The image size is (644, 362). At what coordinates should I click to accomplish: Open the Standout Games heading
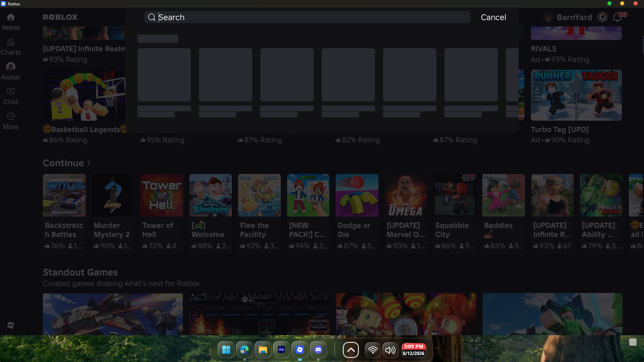click(x=80, y=272)
